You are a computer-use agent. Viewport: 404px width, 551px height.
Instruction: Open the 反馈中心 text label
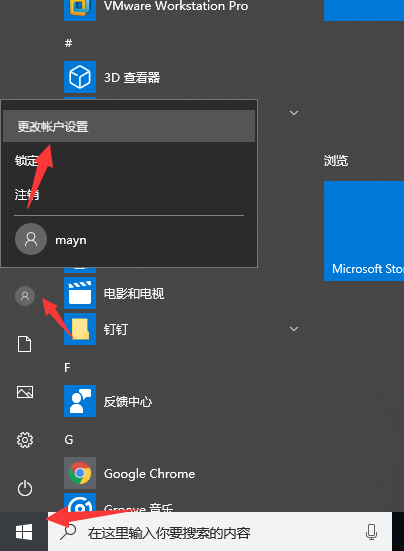(x=128, y=401)
